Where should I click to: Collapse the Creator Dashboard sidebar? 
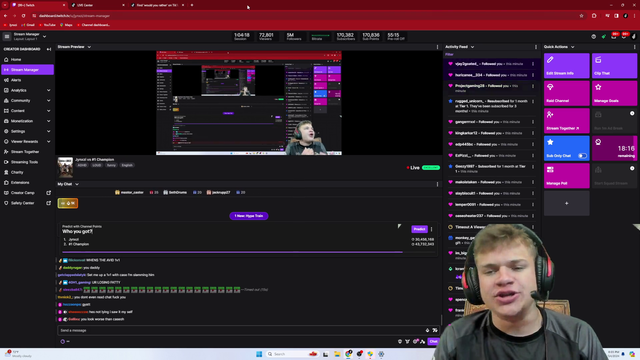[49, 49]
